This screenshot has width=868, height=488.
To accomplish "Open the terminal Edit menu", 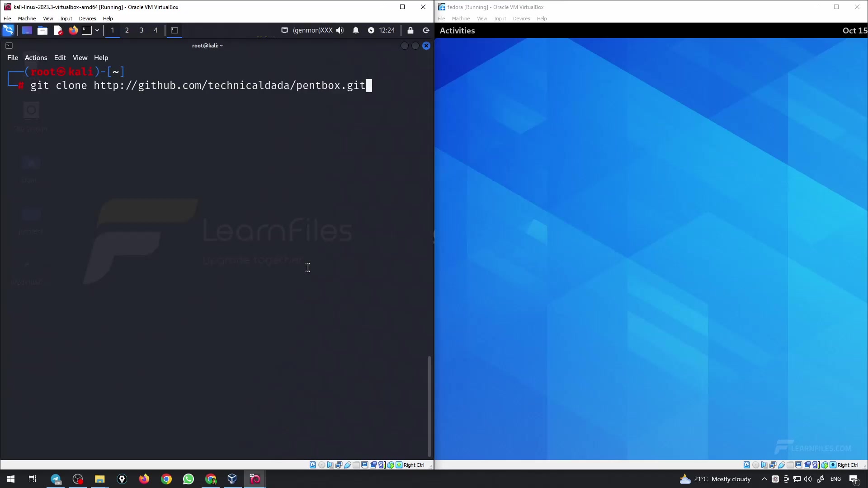I will pos(60,58).
